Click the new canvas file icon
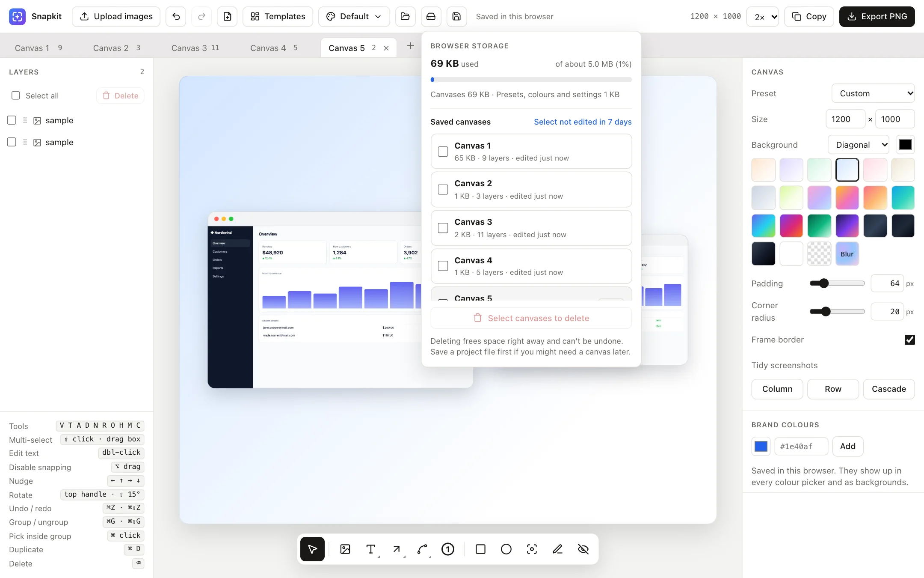 [x=227, y=17]
